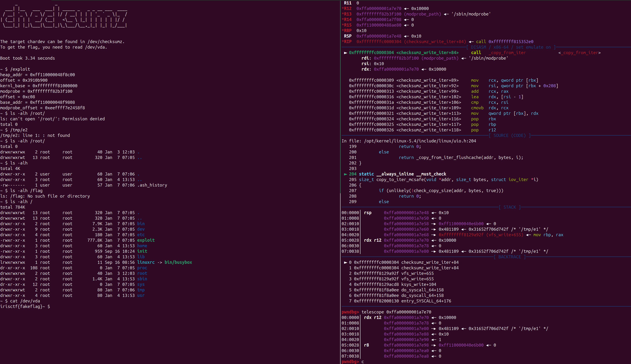
Task: Click the cmovb instruction at checksumz_write_iter+109
Action: coord(428,108)
